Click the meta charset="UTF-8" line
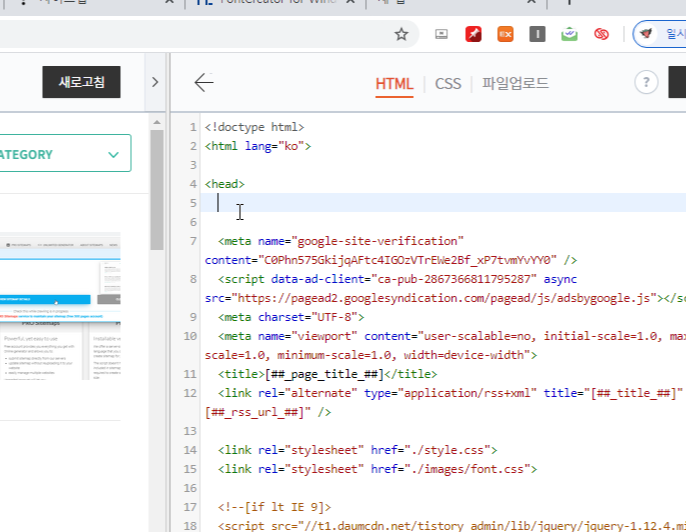Image resolution: width=686 pixels, height=532 pixels. tap(291, 317)
